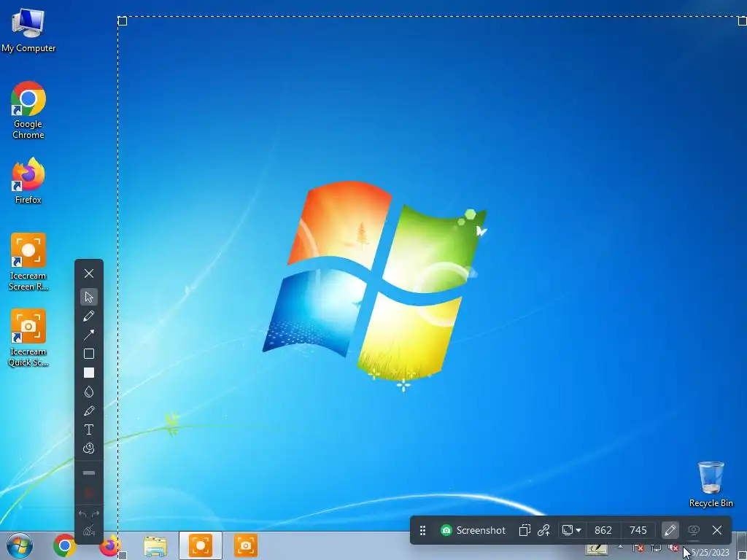Image resolution: width=747 pixels, height=560 pixels.
Task: Click Chrome icon in the taskbar
Action: pos(64,545)
